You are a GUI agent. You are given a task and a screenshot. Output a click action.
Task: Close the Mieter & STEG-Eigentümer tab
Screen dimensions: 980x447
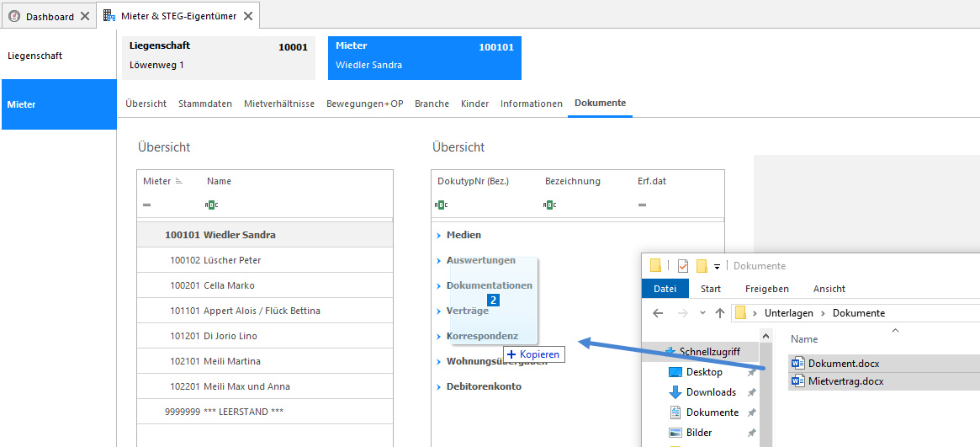pyautogui.click(x=248, y=16)
